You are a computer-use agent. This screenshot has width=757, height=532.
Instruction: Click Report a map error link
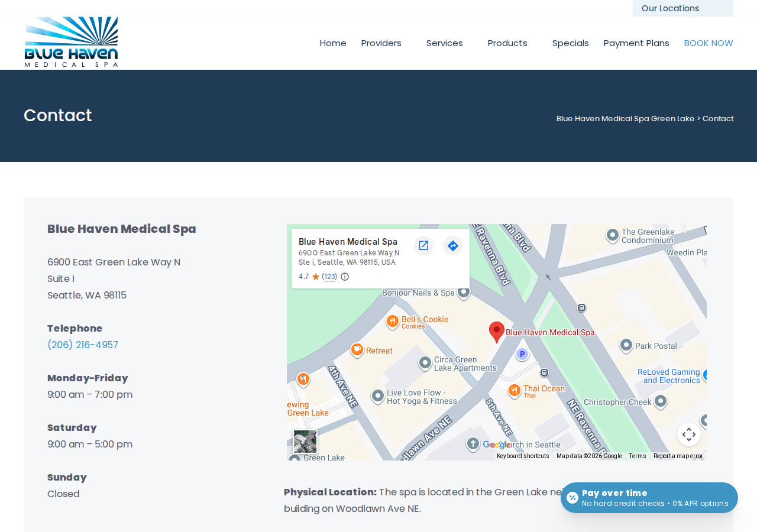[x=678, y=456]
